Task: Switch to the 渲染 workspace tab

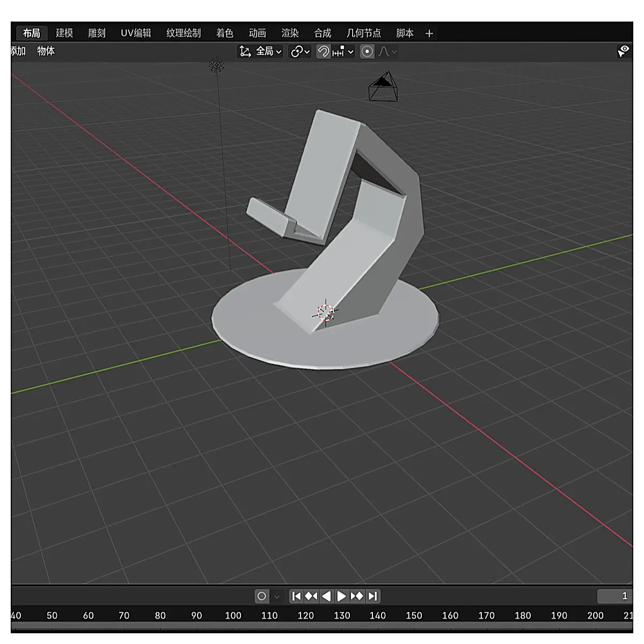Action: point(290,33)
